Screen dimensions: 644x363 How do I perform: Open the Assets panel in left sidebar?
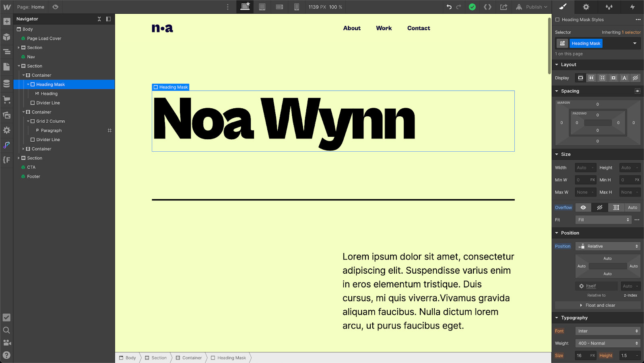pos(6,115)
